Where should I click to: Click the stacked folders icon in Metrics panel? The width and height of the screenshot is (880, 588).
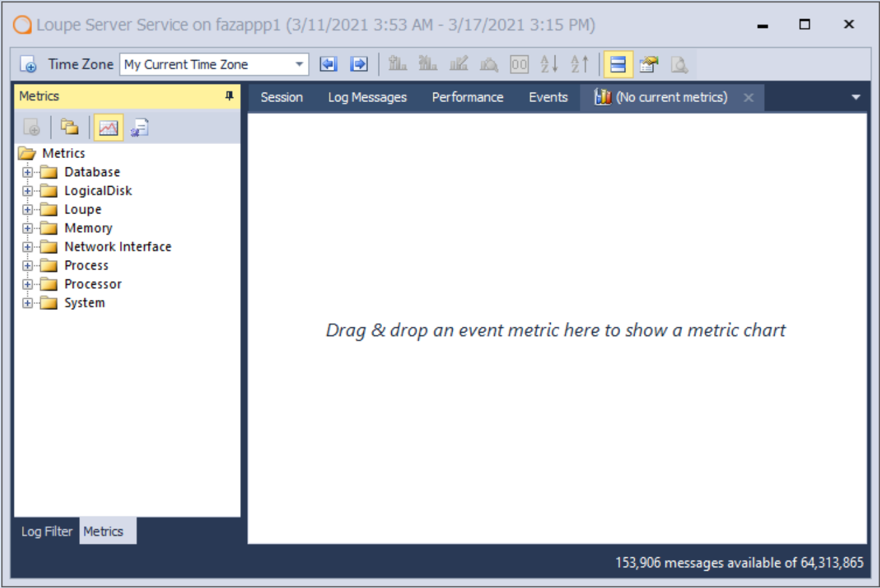[x=69, y=127]
